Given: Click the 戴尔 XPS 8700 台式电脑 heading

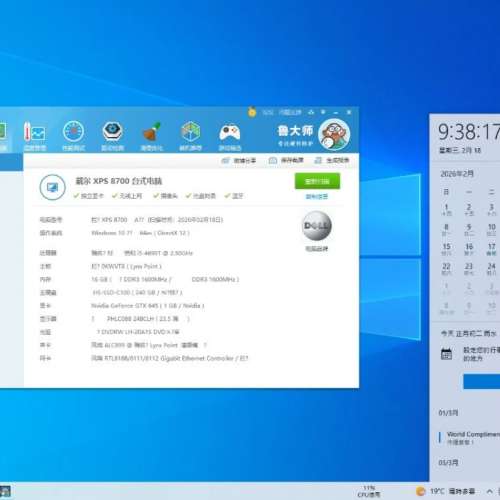Looking at the screenshot, I should click(119, 181).
